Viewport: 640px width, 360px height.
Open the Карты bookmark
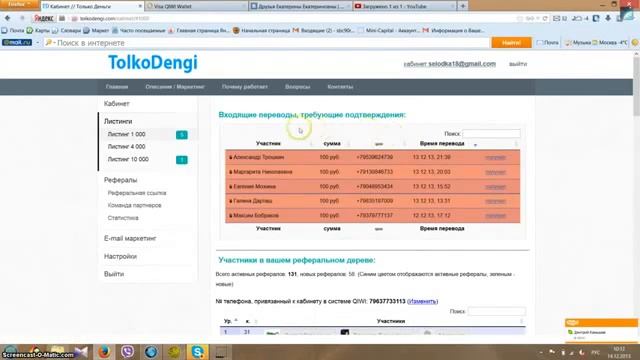pos(38,30)
